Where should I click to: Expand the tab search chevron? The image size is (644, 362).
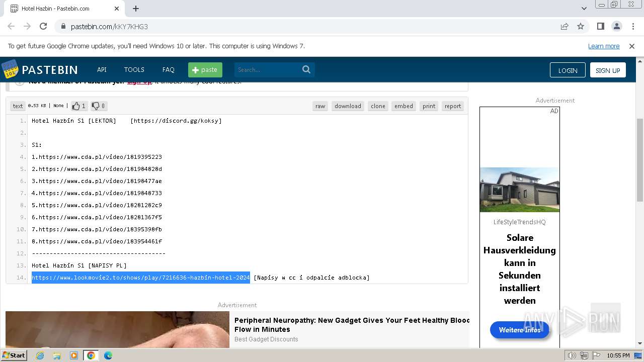[584, 9]
